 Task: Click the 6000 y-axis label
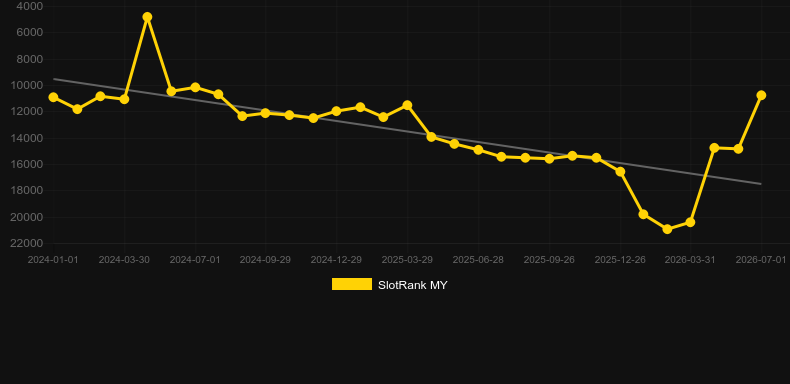(30, 33)
